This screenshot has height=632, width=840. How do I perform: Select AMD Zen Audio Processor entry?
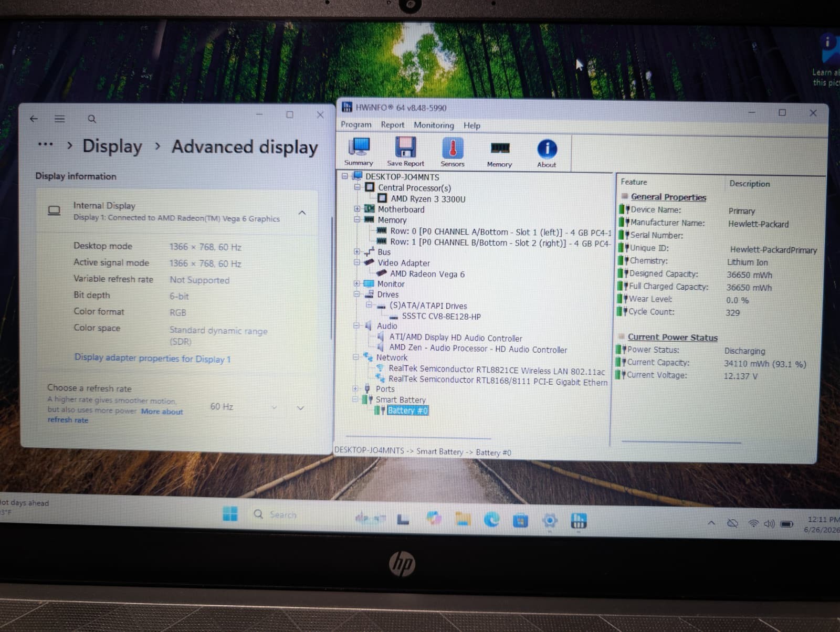point(478,349)
